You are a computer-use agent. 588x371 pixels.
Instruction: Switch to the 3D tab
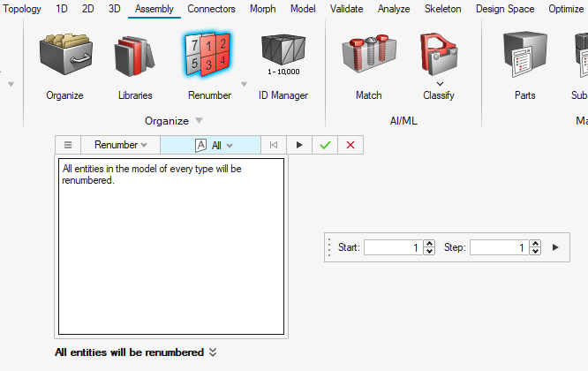coord(115,9)
